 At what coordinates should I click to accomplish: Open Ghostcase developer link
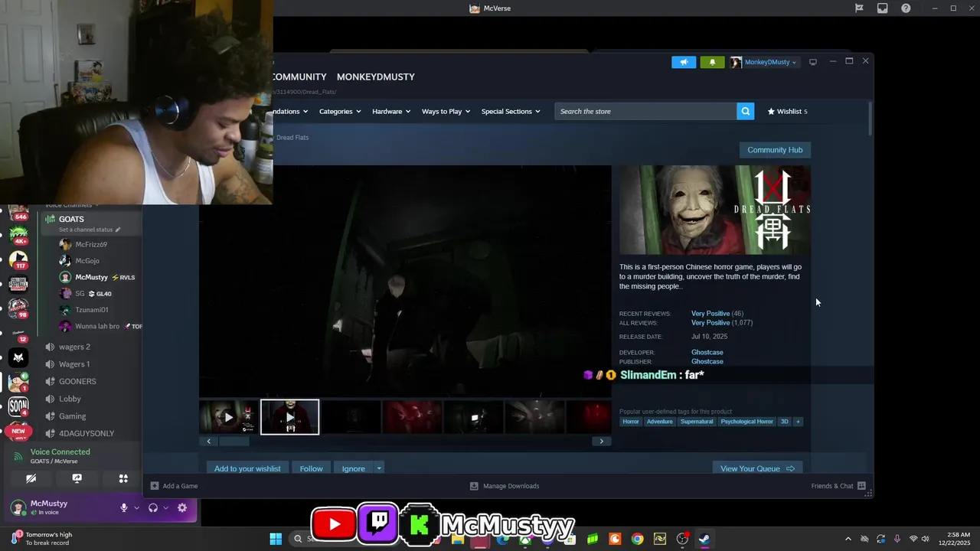point(707,352)
